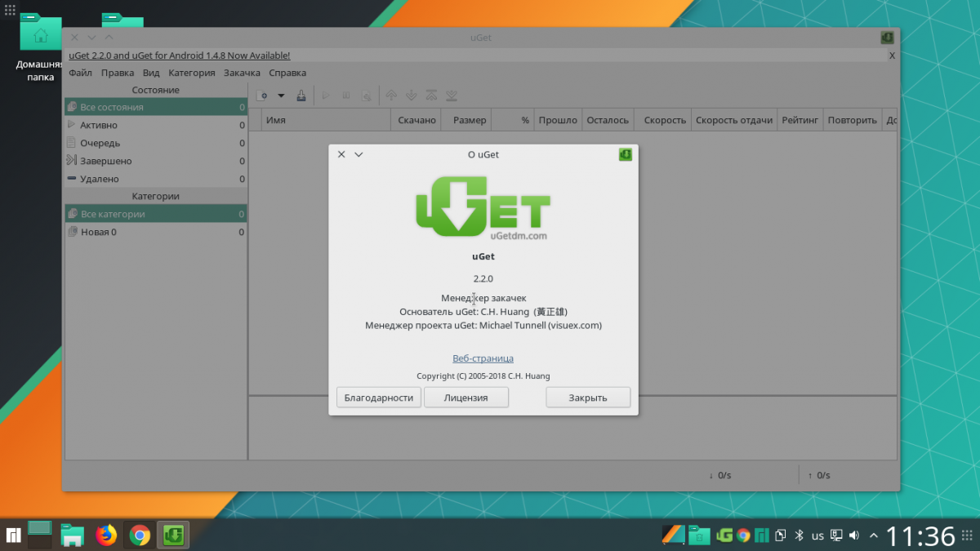Screen dimensions: 980x551
Task: Select the Активно status row
Action: pos(156,125)
